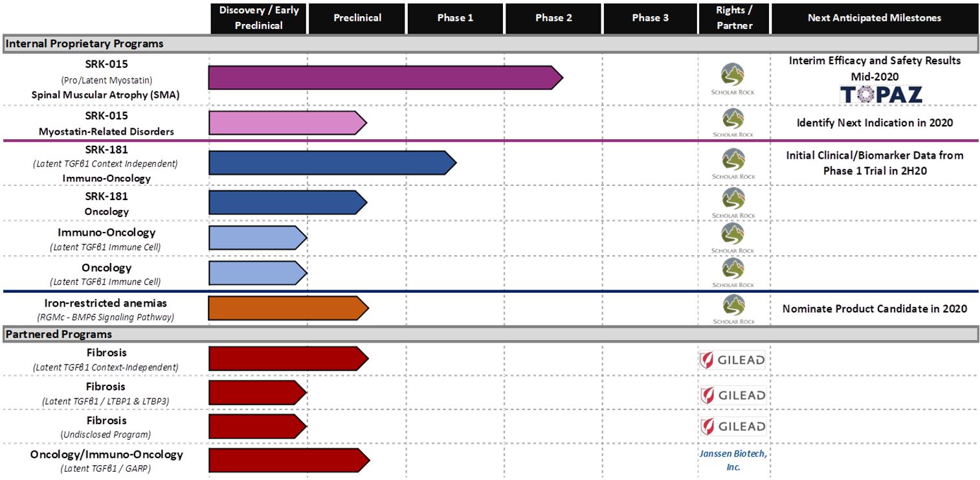This screenshot has height=480, width=980.
Task: Select the Partnered Programs section header
Action: [60, 334]
